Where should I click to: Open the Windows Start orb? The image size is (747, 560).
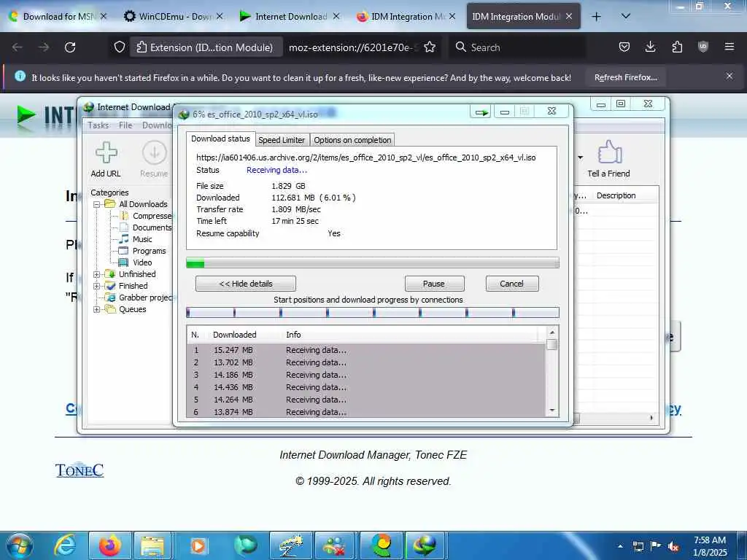[20, 545]
